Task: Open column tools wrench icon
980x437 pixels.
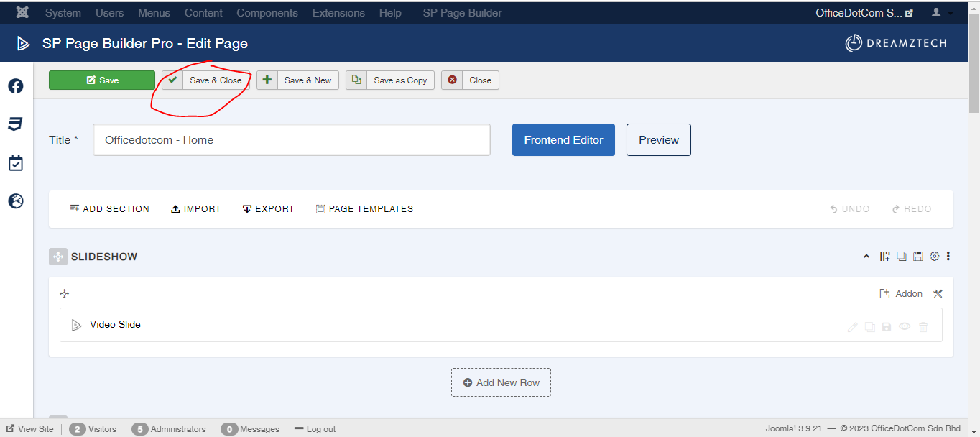Action: coord(938,293)
